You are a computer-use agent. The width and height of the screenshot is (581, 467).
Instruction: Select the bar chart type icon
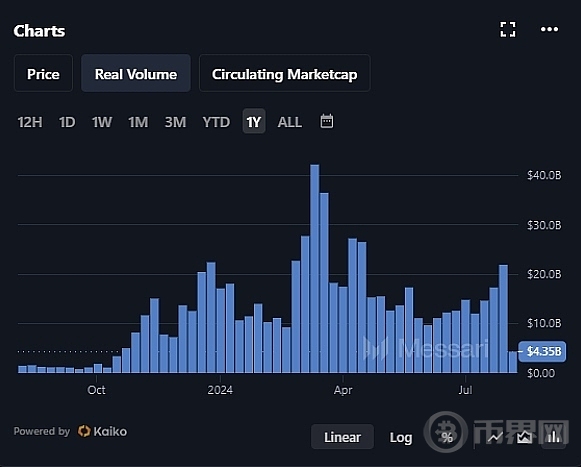[x=554, y=437]
